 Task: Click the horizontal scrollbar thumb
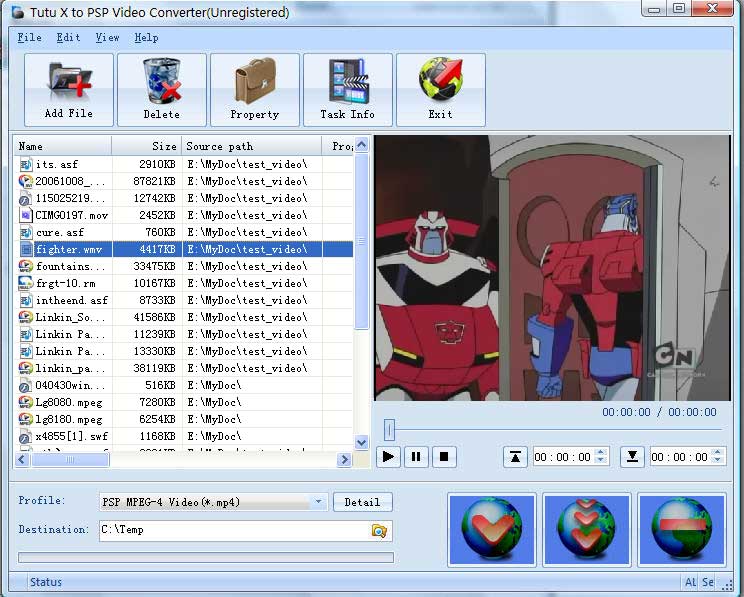point(70,459)
